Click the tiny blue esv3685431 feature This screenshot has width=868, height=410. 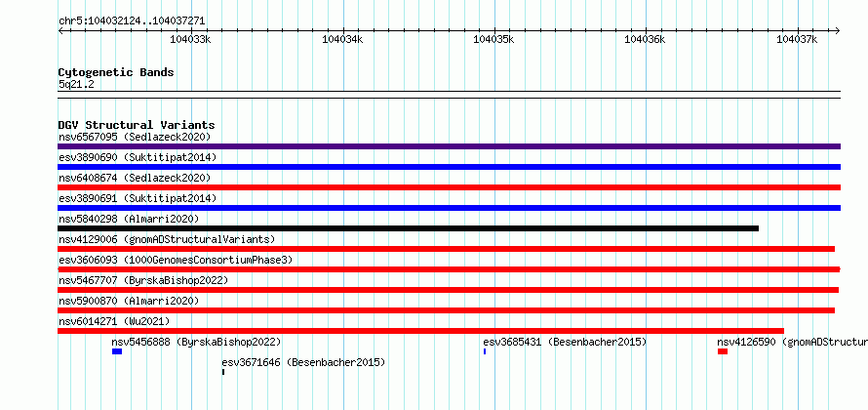pos(485,351)
